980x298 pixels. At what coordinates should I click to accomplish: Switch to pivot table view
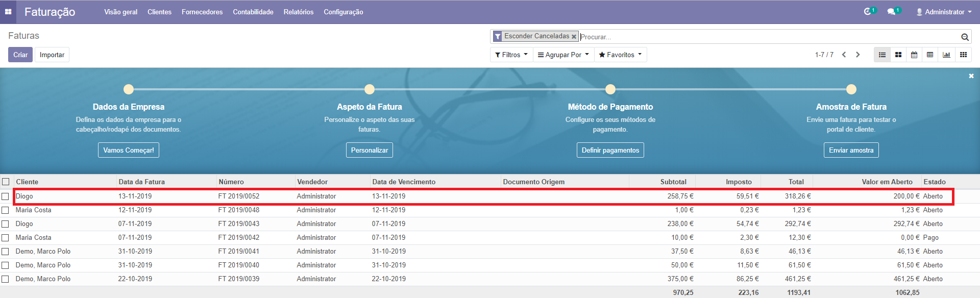coord(930,55)
